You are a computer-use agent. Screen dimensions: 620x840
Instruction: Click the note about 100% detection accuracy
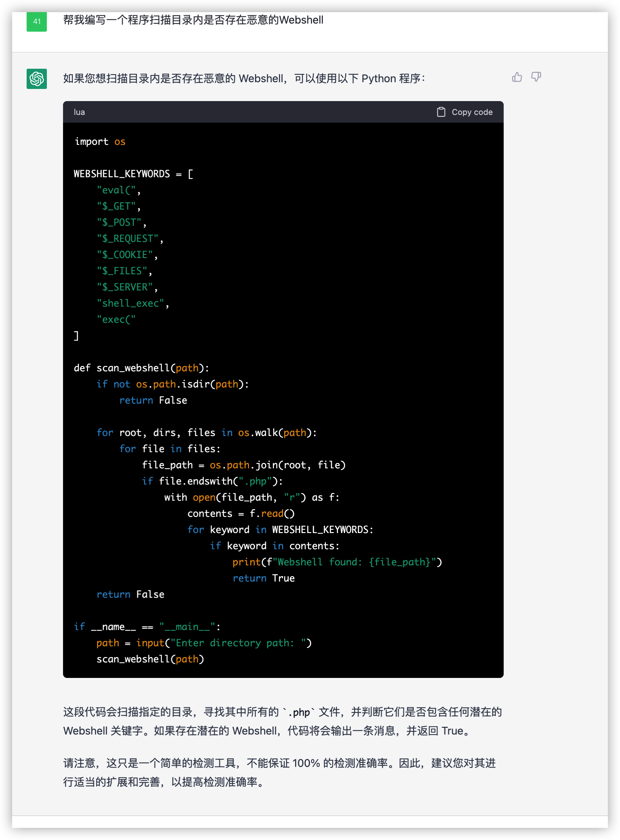[x=280, y=772]
